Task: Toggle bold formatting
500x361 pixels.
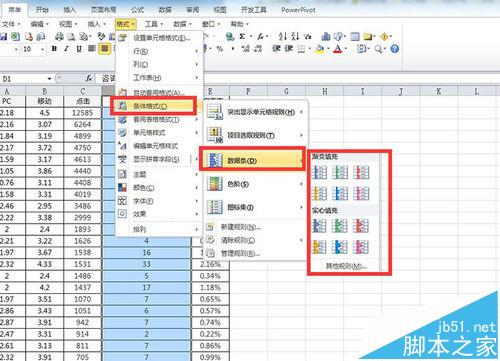Action: 54,49
